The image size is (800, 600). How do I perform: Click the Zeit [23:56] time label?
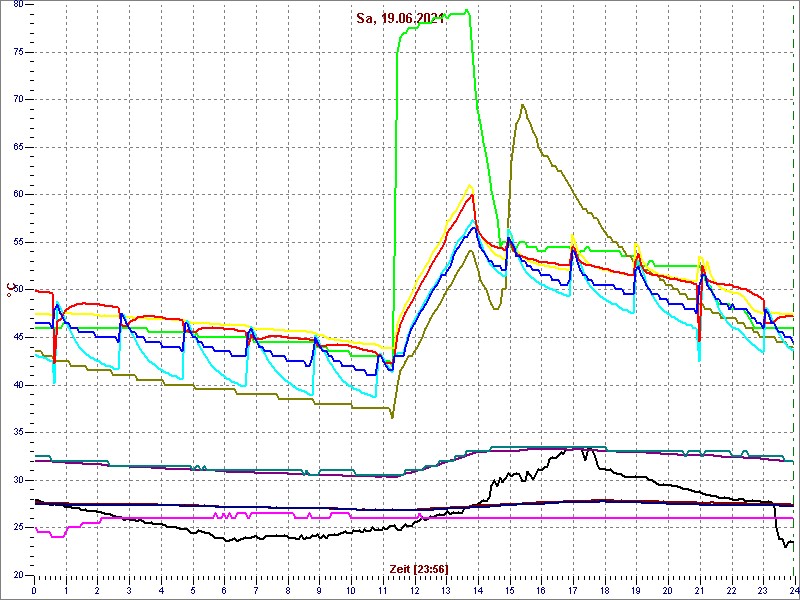click(418, 568)
